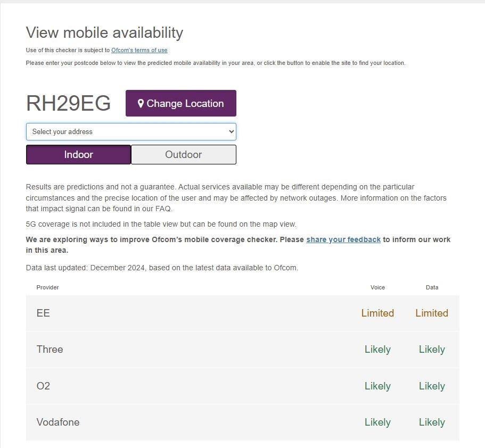Click EE's Limited data status

[432, 313]
